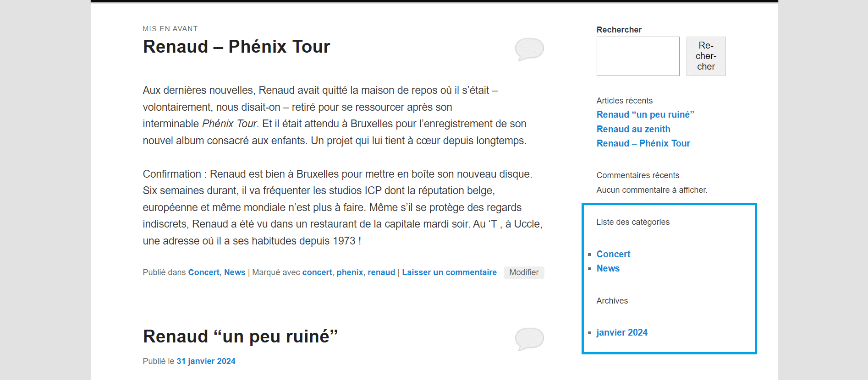Select Concert in Liste des catégories
The height and width of the screenshot is (380, 868).
[613, 254]
